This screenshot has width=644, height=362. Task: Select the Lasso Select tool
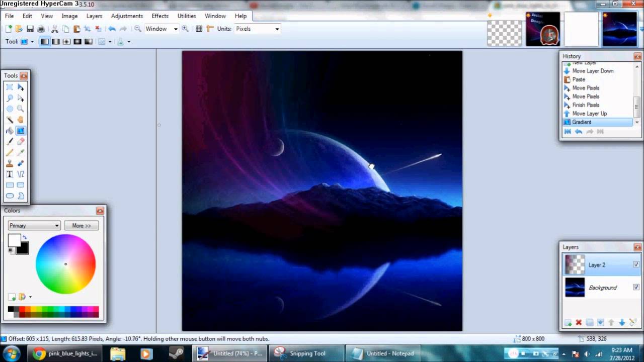click(10, 98)
